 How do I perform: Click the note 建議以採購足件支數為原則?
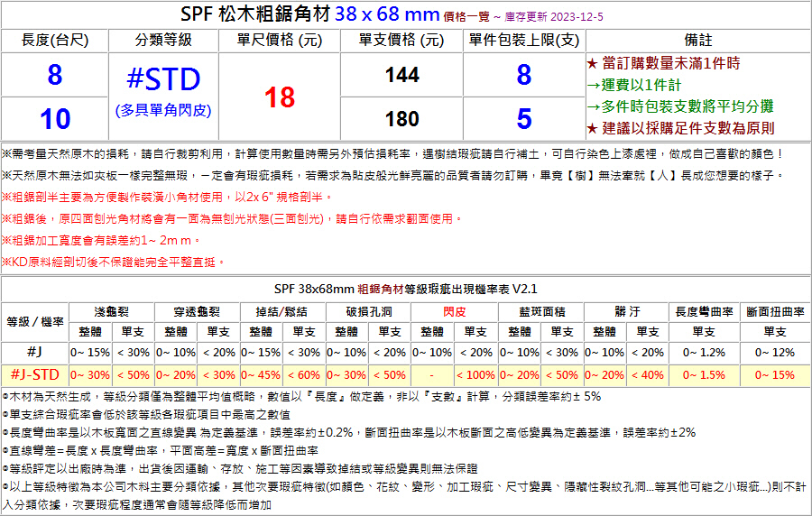[x=680, y=128]
